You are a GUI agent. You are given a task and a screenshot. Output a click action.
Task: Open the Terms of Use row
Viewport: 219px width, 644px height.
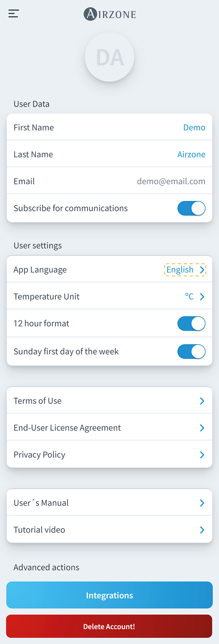[x=96, y=401]
